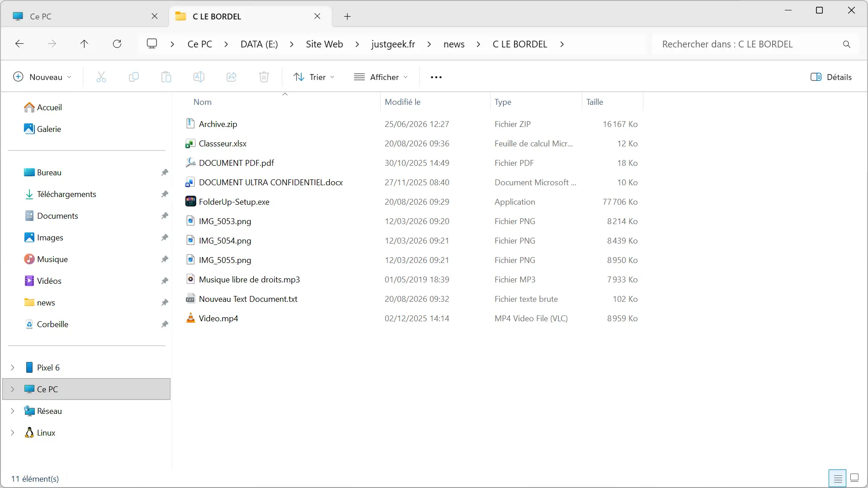Click the Video.mp4 VLC cone icon
Image resolution: width=868 pixels, height=488 pixels.
tap(190, 318)
